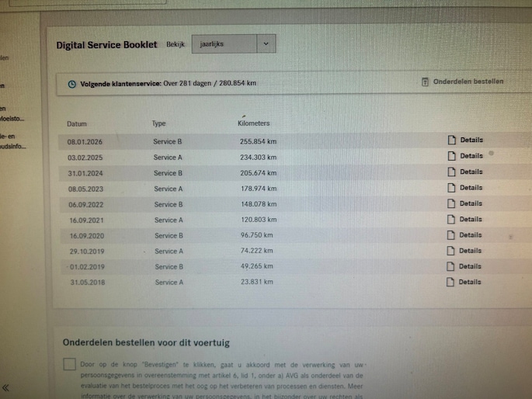Click document icon for 03.02.2025 Service A
Image resolution: width=532 pixels, height=399 pixels.
[450, 156]
